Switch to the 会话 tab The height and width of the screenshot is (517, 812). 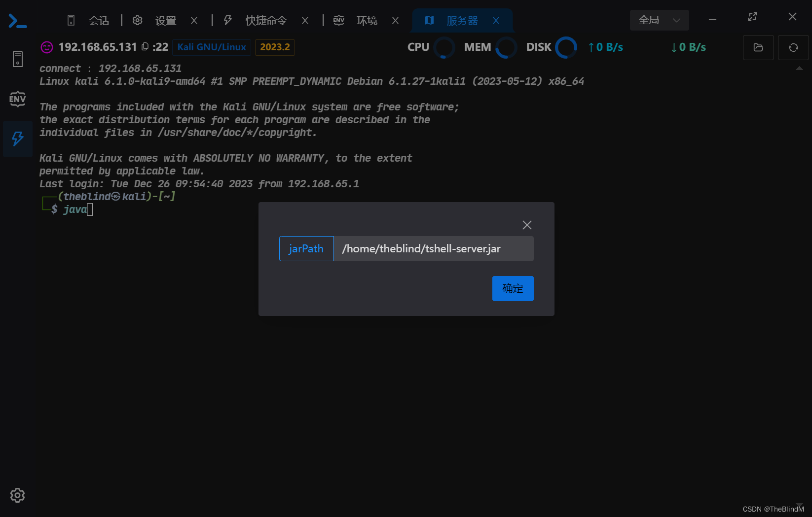(99, 20)
